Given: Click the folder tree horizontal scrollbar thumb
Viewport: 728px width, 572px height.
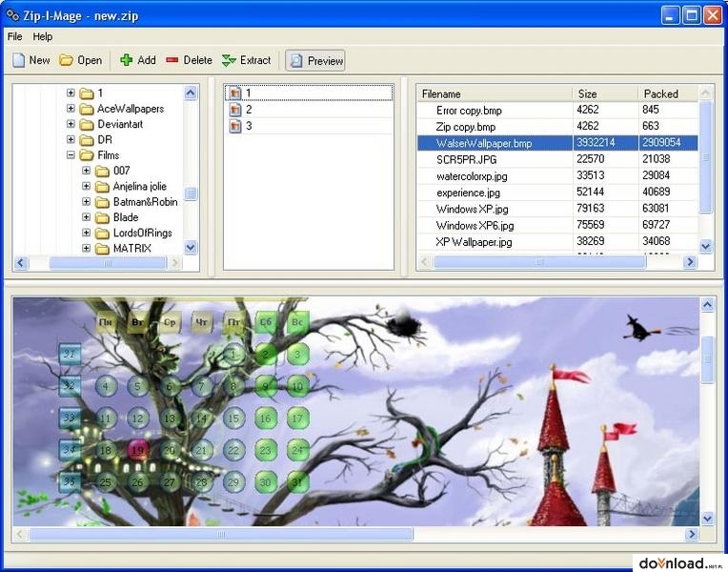Looking at the screenshot, I should coord(108,263).
